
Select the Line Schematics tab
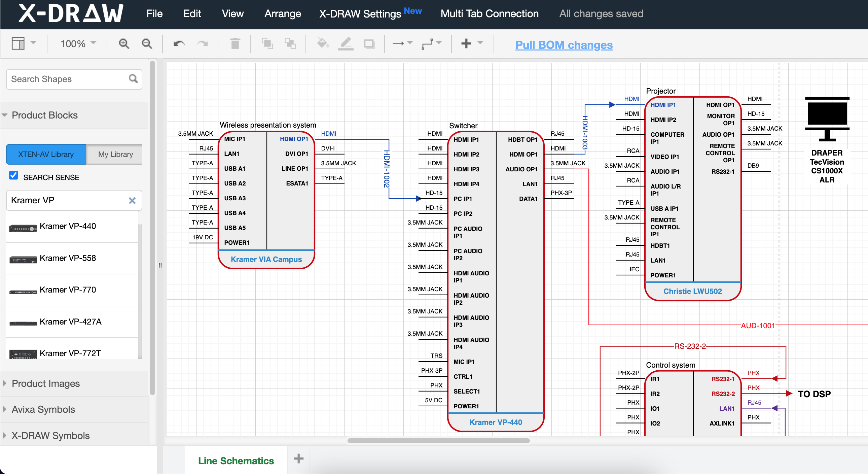click(236, 461)
